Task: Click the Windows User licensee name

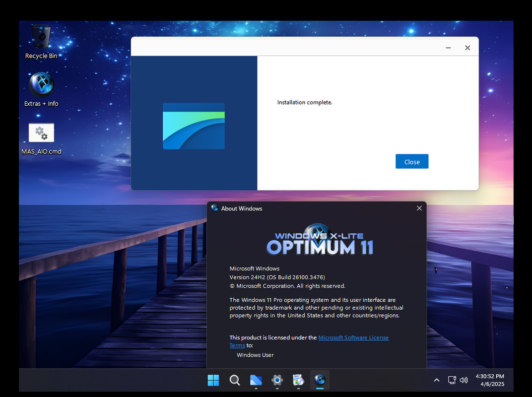Action: click(255, 355)
